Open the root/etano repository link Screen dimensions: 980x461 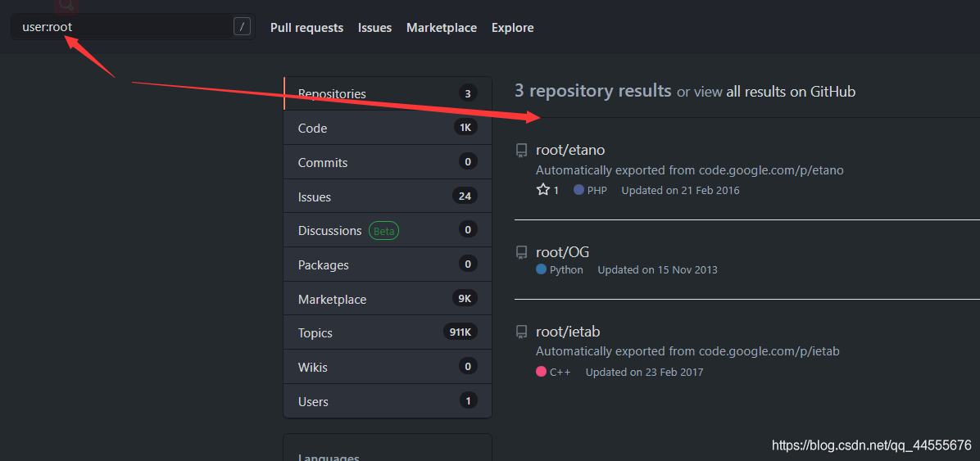click(570, 150)
